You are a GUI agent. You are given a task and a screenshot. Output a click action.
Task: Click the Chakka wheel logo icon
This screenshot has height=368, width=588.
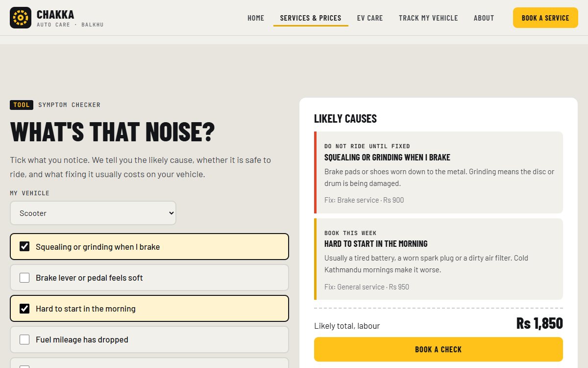tap(21, 18)
